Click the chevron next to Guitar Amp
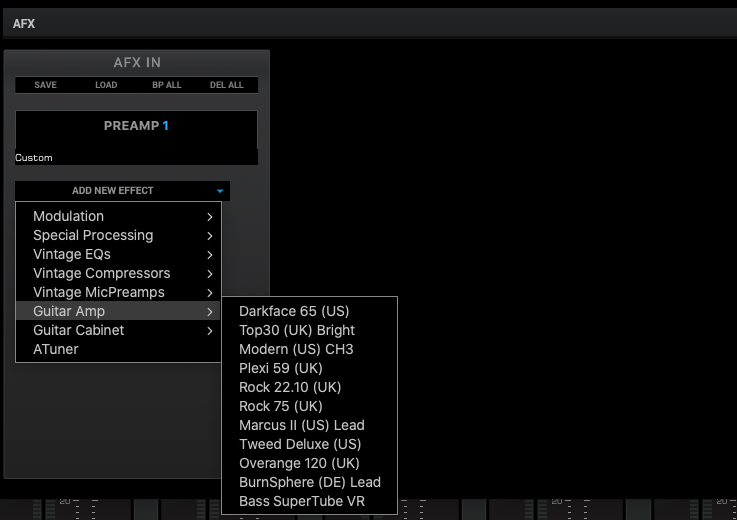This screenshot has height=520, width=737. (x=210, y=311)
